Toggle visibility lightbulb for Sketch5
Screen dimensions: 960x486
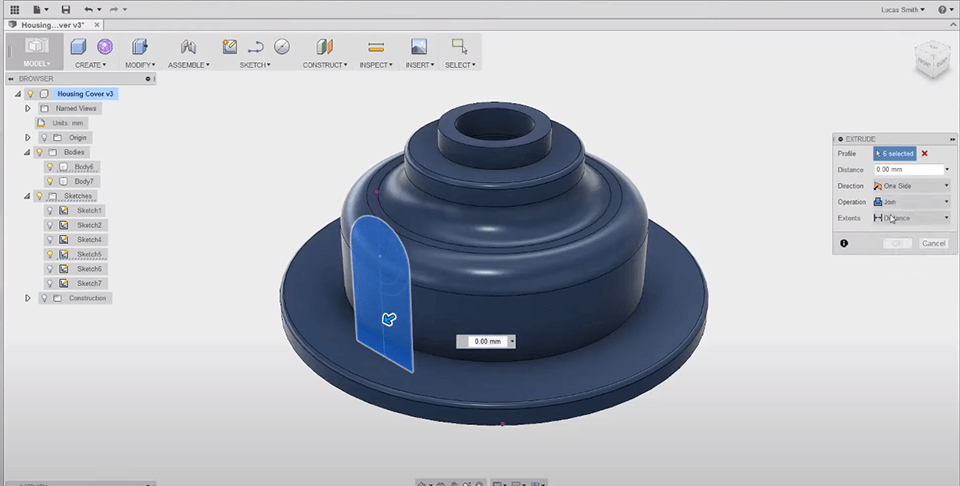(x=49, y=254)
